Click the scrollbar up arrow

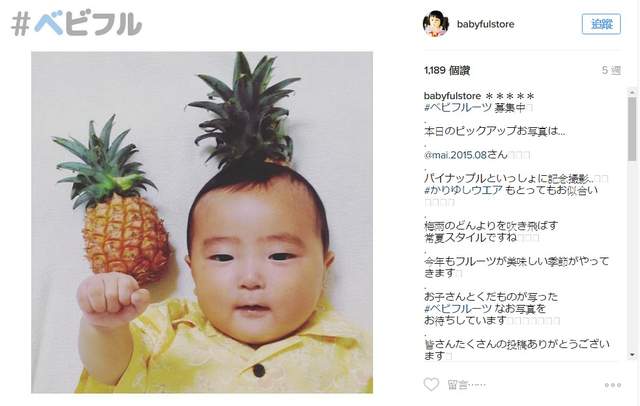point(632,93)
